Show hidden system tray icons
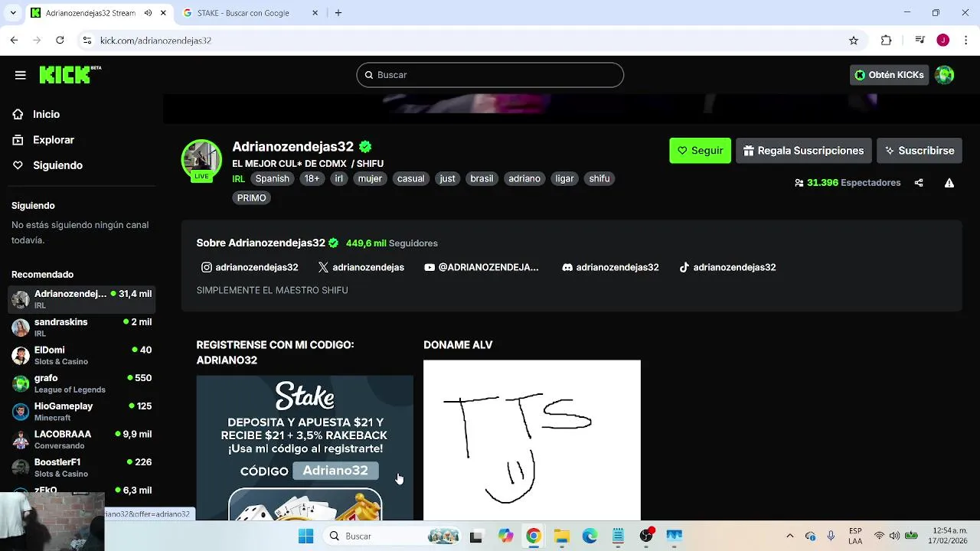Viewport: 980px width, 551px height. [x=790, y=536]
